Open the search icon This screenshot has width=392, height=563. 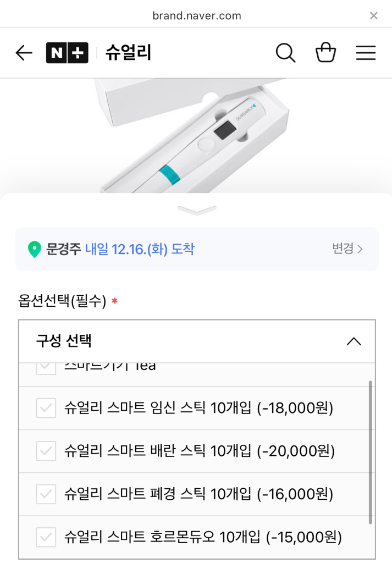point(285,53)
